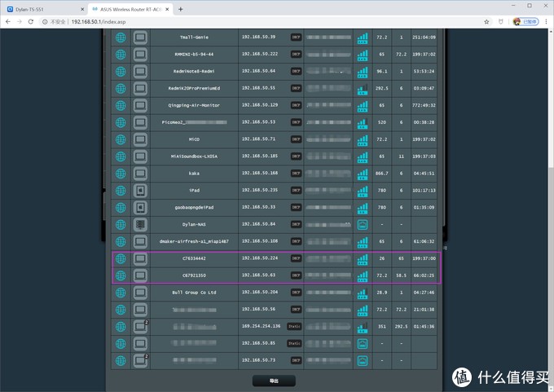Click globe icon in MSCO row
This screenshot has height=392, width=554.
click(121, 139)
